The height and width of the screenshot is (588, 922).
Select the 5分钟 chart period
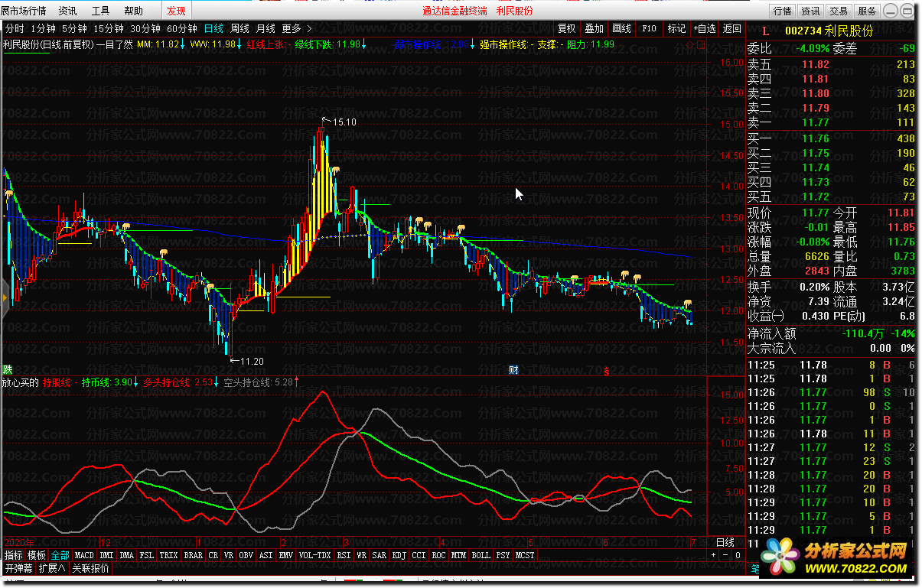click(x=74, y=28)
